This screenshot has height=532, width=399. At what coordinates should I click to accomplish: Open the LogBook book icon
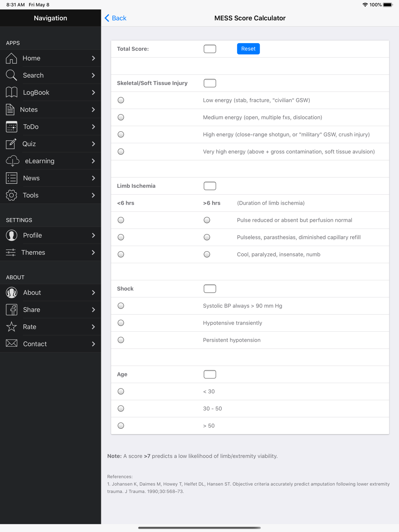[12, 93]
